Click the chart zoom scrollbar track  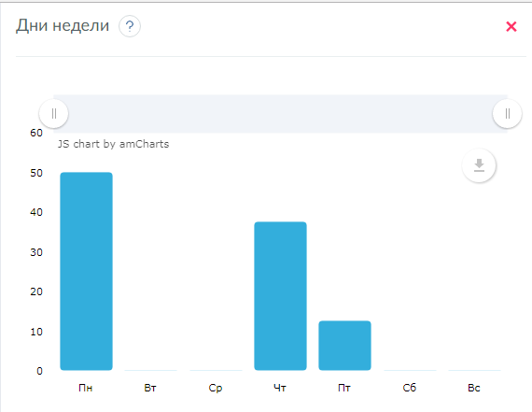point(280,113)
